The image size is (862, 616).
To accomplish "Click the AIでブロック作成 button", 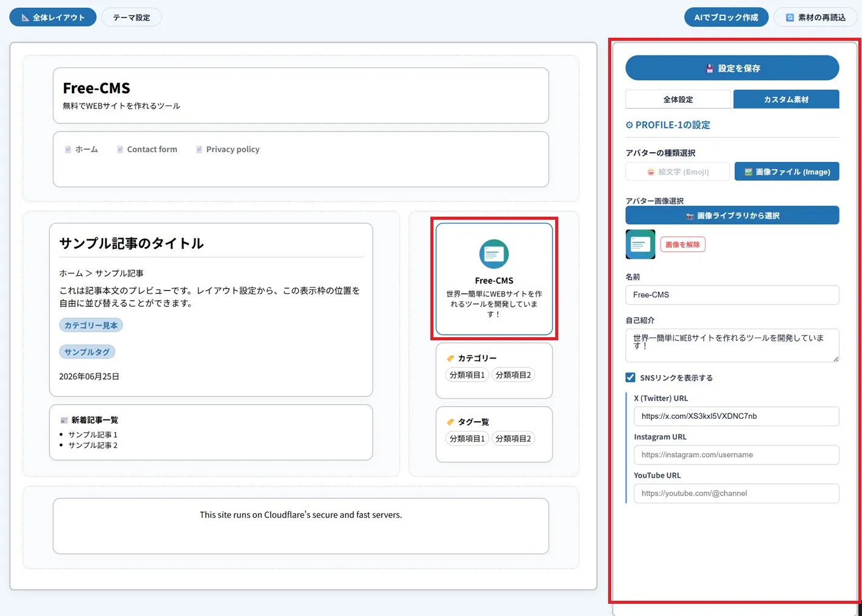I will [726, 18].
